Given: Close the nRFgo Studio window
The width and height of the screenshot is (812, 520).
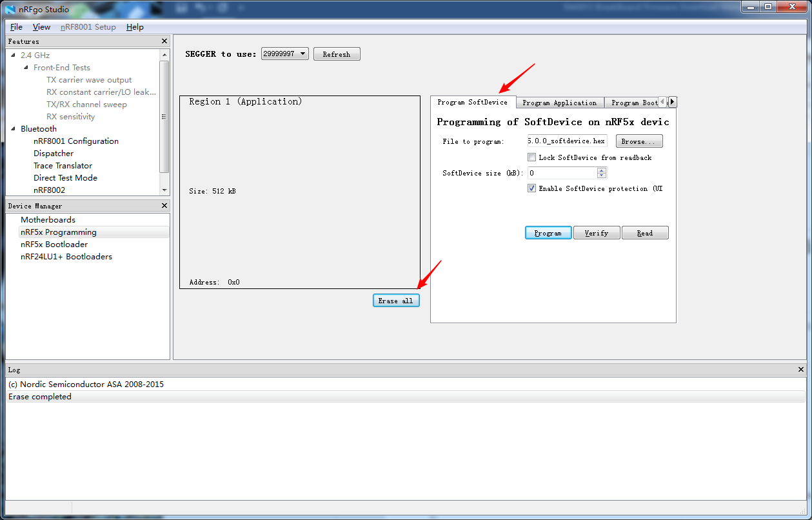Looking at the screenshot, I should point(792,6).
